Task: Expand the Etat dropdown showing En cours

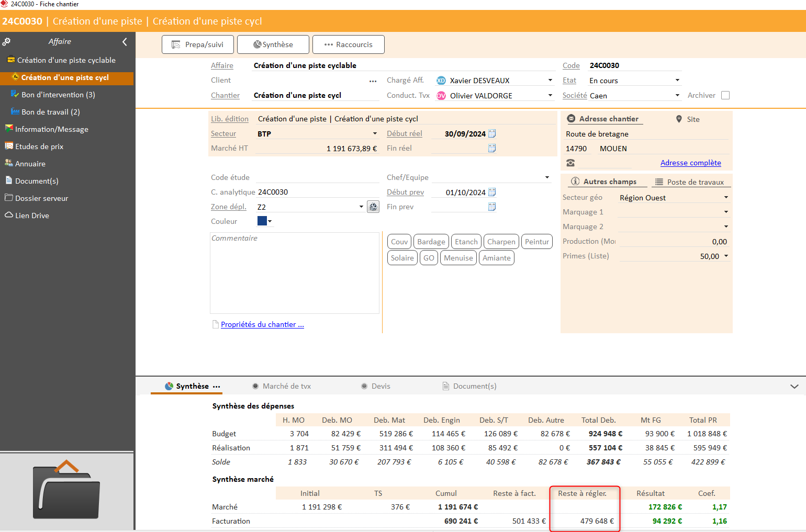Action: coord(677,80)
